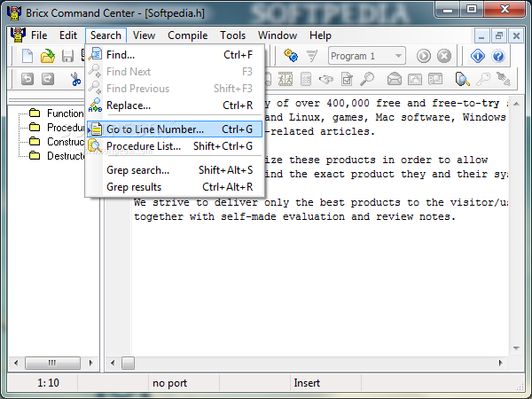Click the Bricx robot icon left of File
Viewport: 532px width, 399px height.
tap(18, 35)
